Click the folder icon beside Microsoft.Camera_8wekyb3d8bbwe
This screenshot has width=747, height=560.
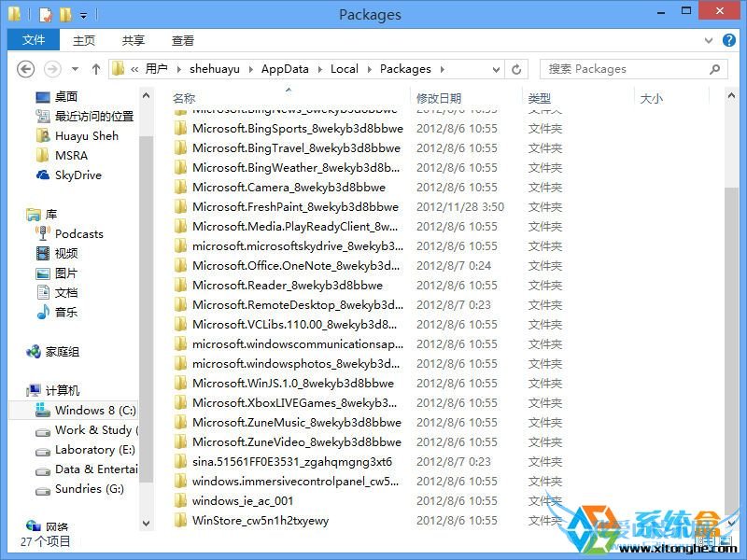coord(181,187)
